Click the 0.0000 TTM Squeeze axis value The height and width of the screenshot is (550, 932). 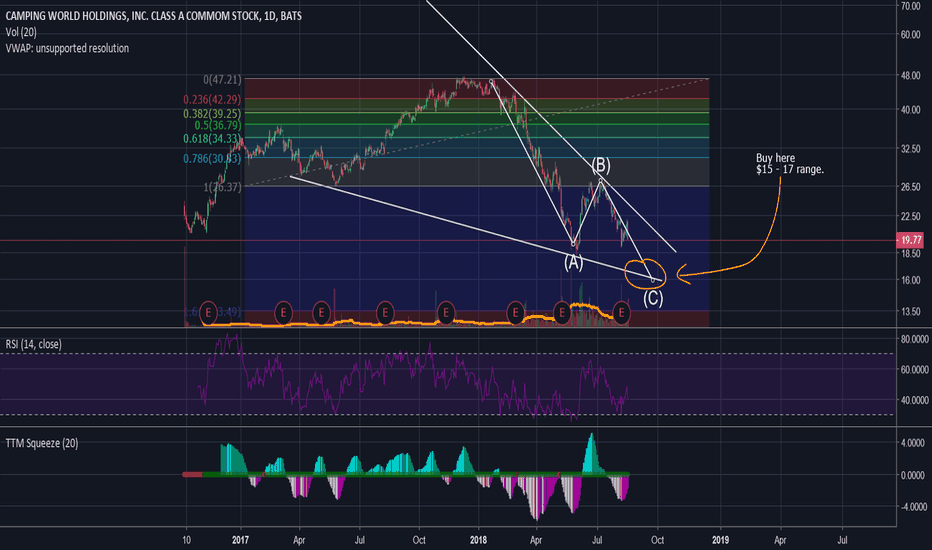[913, 475]
